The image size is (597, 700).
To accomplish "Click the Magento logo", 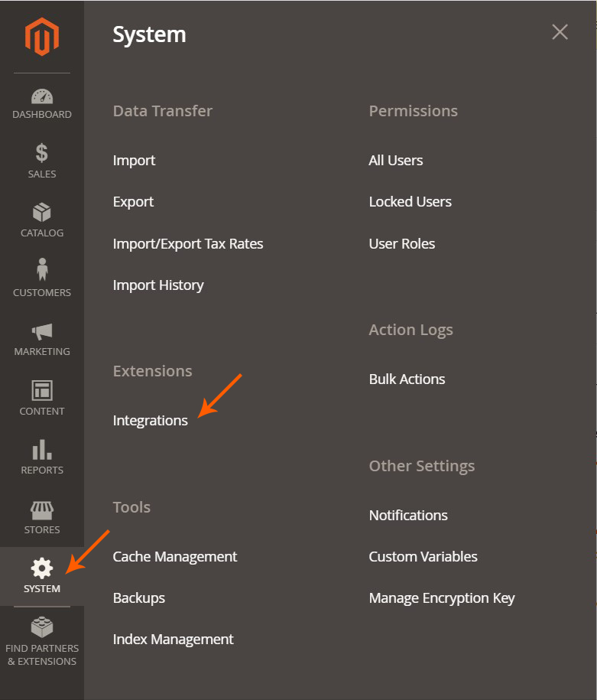I will [42, 36].
